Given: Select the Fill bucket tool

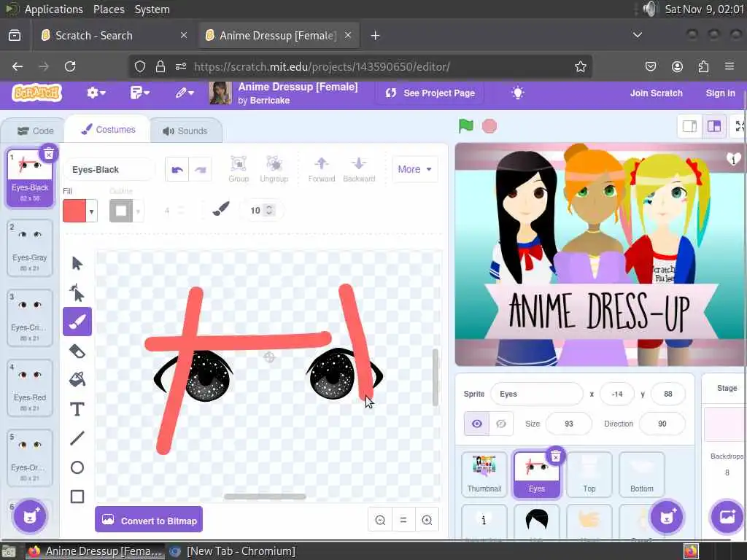Looking at the screenshot, I should [77, 380].
